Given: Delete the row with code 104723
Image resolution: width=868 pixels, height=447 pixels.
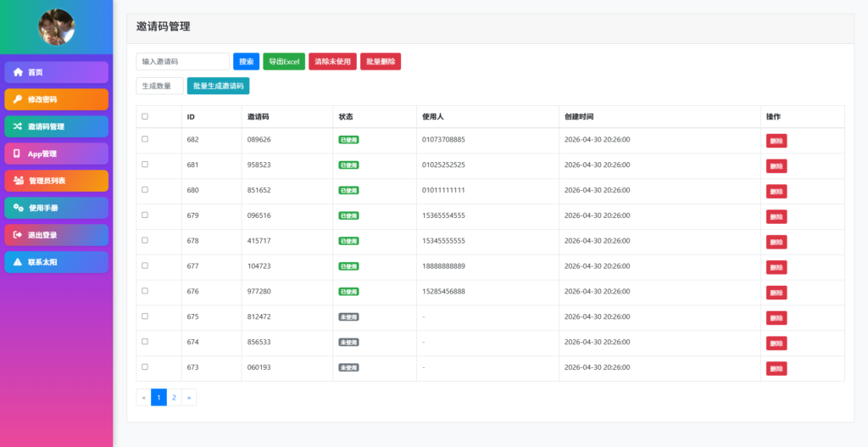Looking at the screenshot, I should click(x=776, y=267).
